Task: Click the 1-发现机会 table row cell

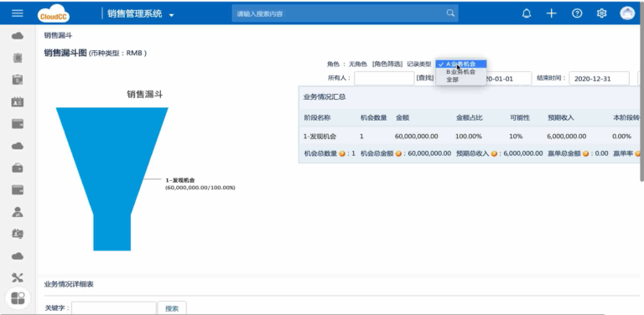Action: [320, 137]
